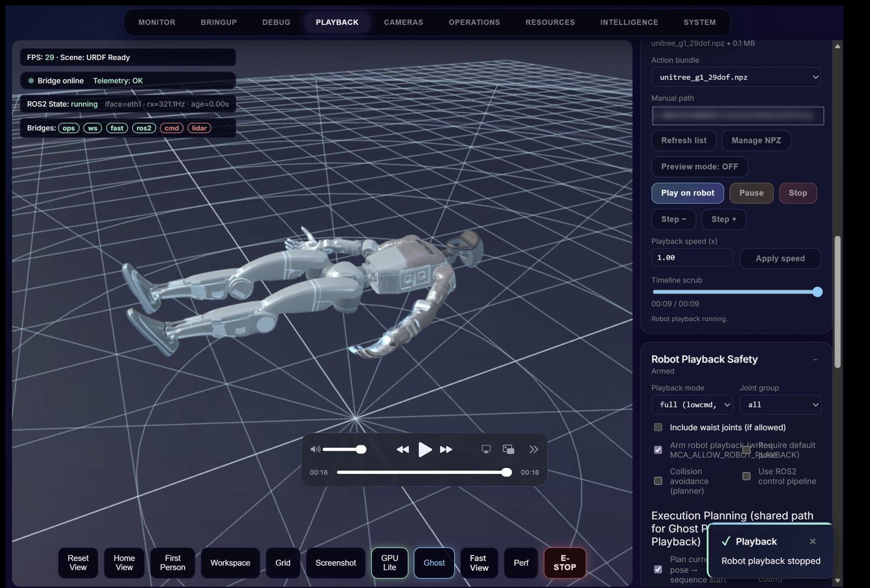This screenshot has height=588, width=870.
Task: Toggle Preview mode: OFF button
Action: [x=699, y=166]
